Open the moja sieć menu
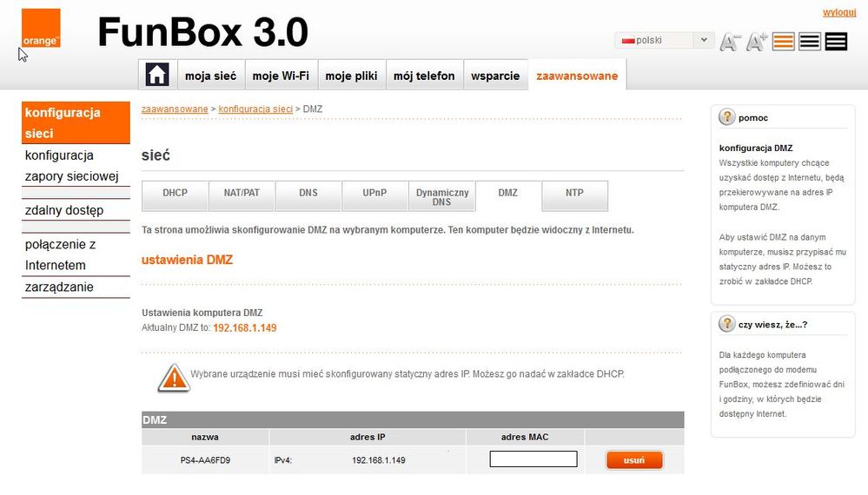The image size is (868, 495). [210, 76]
